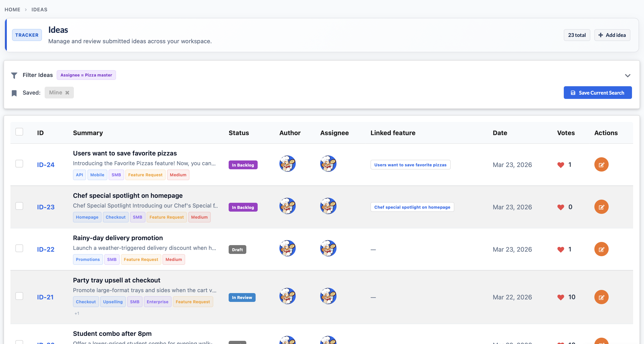Click the Summary column header
The width and height of the screenshot is (644, 344).
click(x=88, y=133)
